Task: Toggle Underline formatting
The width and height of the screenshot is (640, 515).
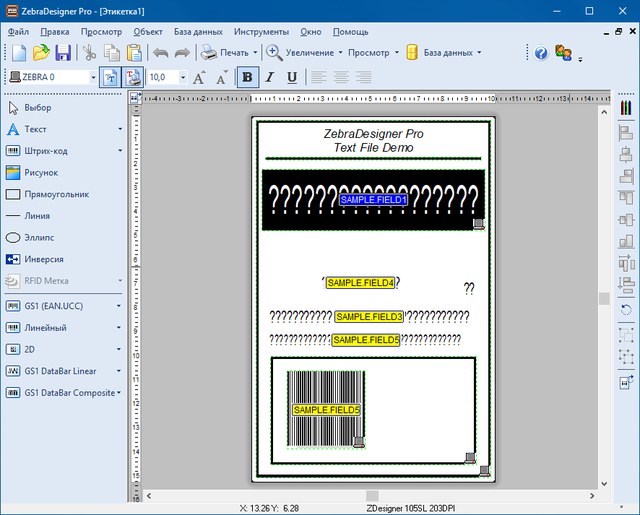Action: pos(291,77)
